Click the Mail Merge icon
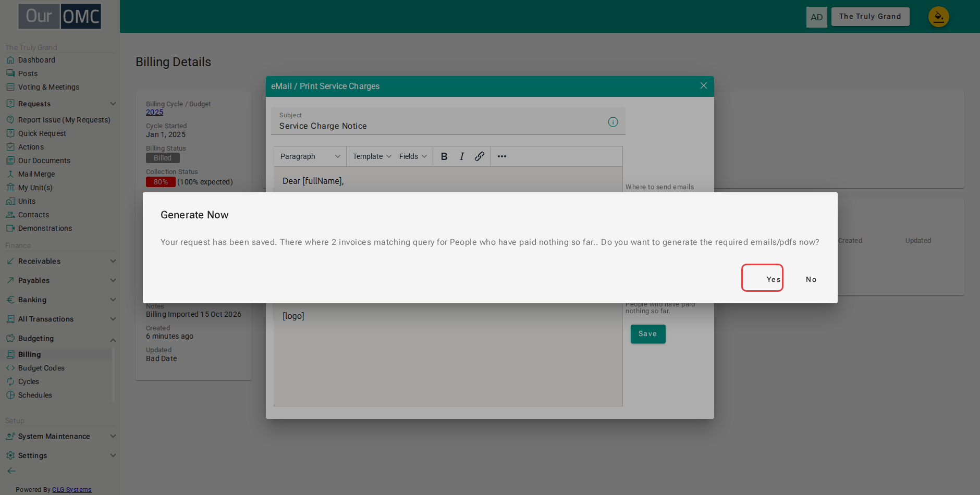 pyautogui.click(x=10, y=174)
